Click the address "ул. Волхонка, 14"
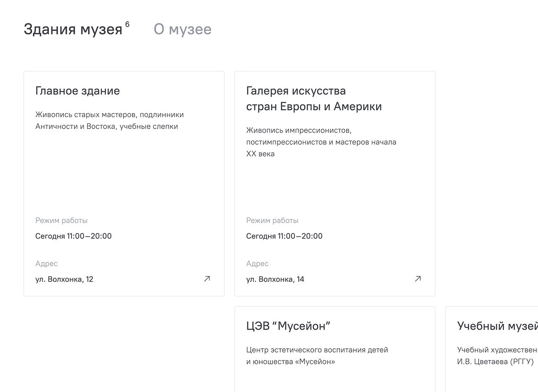The image size is (538, 392). coord(275,279)
